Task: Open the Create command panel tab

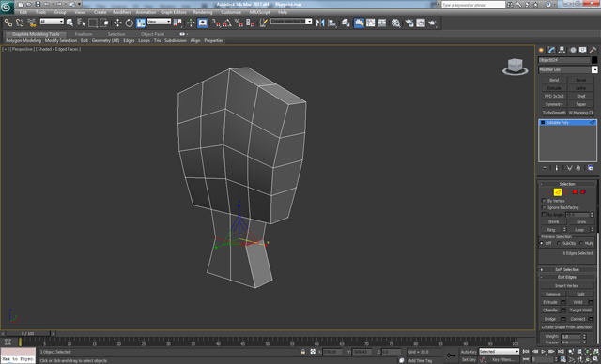Action: tap(541, 50)
